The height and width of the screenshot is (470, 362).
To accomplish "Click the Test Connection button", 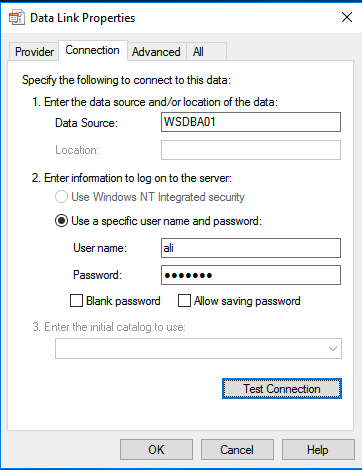I will 282,389.
